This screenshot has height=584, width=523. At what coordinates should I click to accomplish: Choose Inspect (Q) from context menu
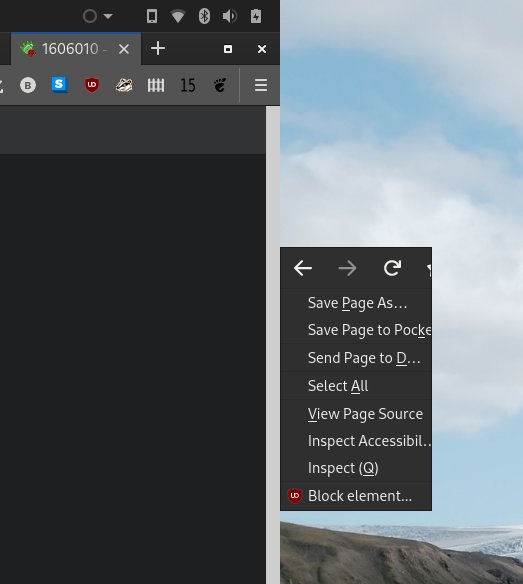coord(356,468)
